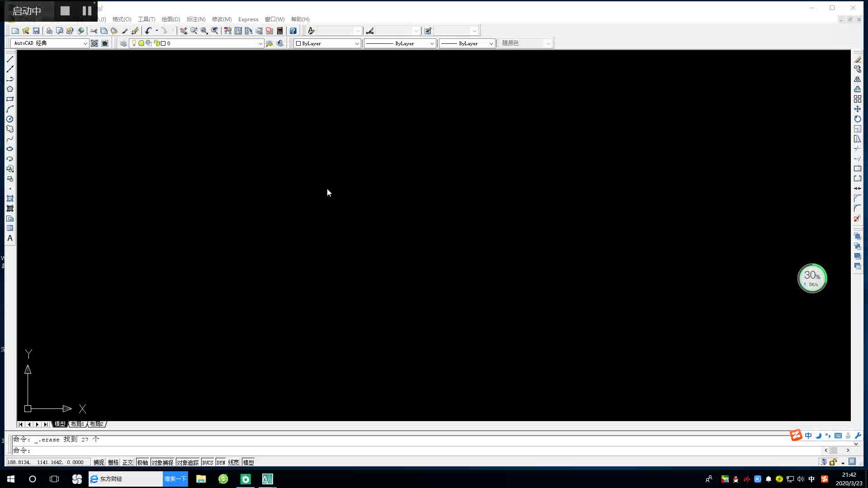Switch to the 布局1 layout tab
Screen dimensions: 868x488
pyautogui.click(x=77, y=424)
